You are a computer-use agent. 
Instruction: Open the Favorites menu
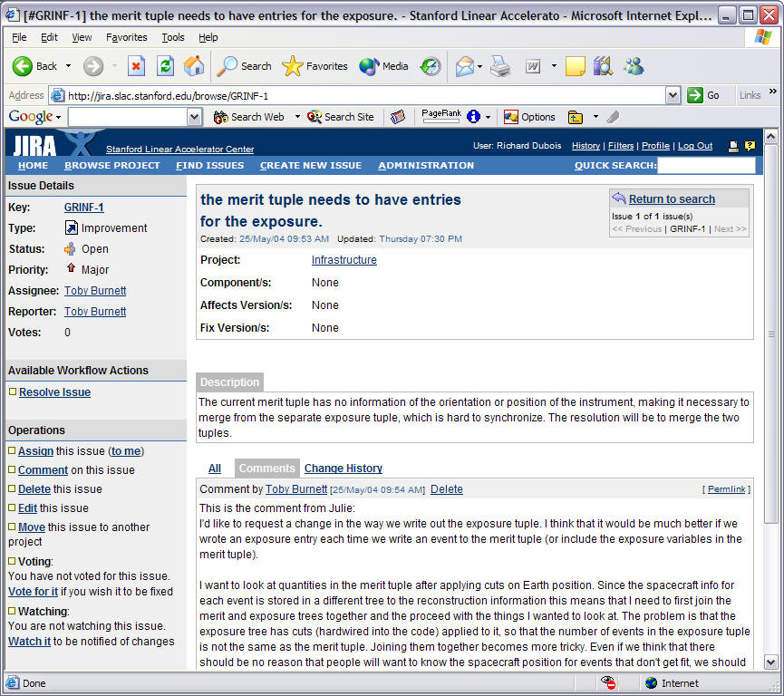pyautogui.click(x=127, y=37)
